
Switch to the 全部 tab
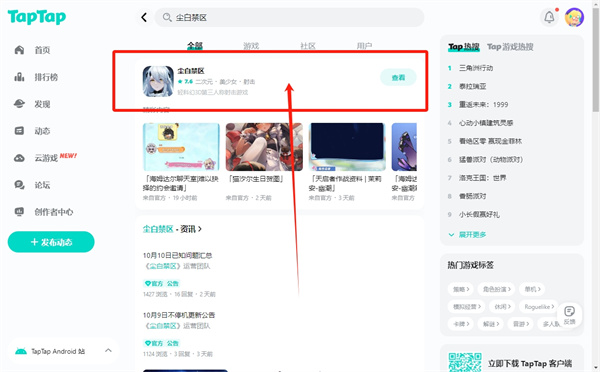click(195, 46)
